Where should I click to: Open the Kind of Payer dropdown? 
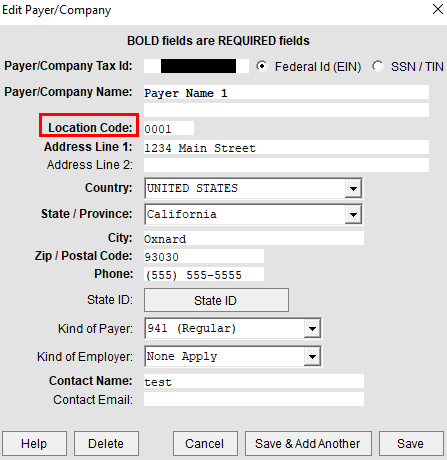(x=312, y=328)
